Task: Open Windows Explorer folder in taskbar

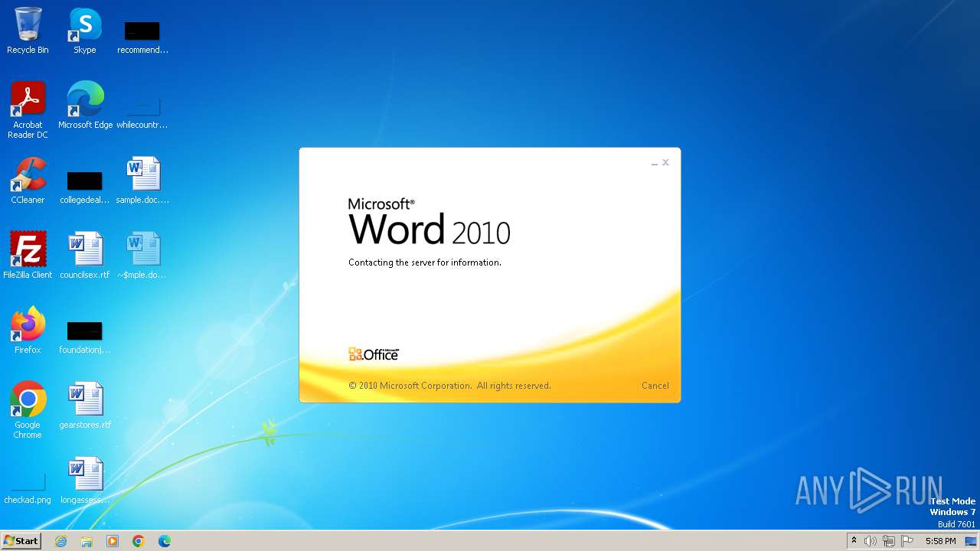Action: pos(87,541)
